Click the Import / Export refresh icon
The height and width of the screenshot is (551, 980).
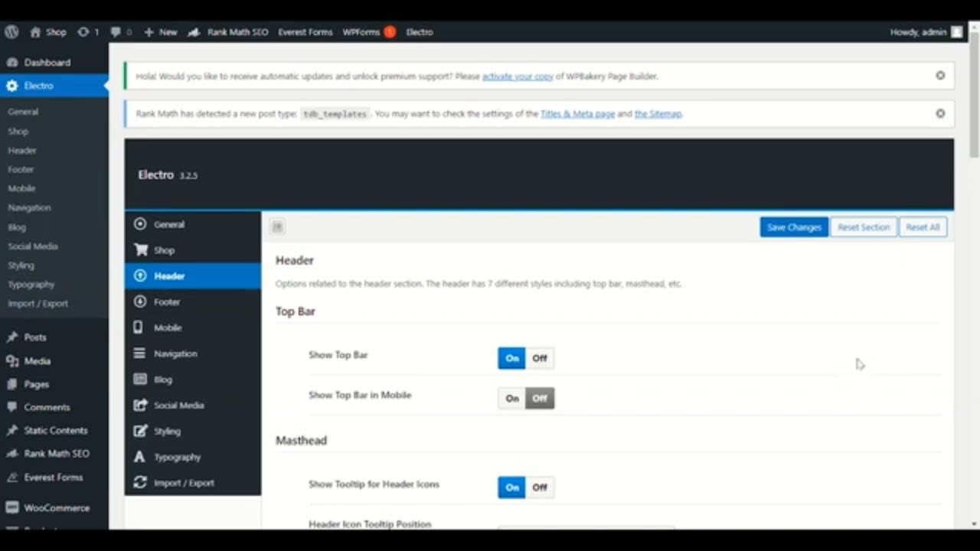click(140, 483)
